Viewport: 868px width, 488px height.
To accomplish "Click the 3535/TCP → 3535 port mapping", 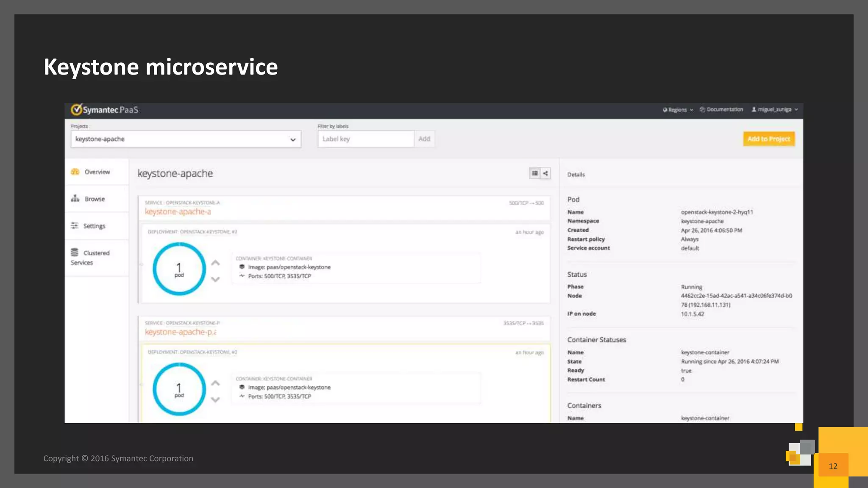I will (523, 323).
